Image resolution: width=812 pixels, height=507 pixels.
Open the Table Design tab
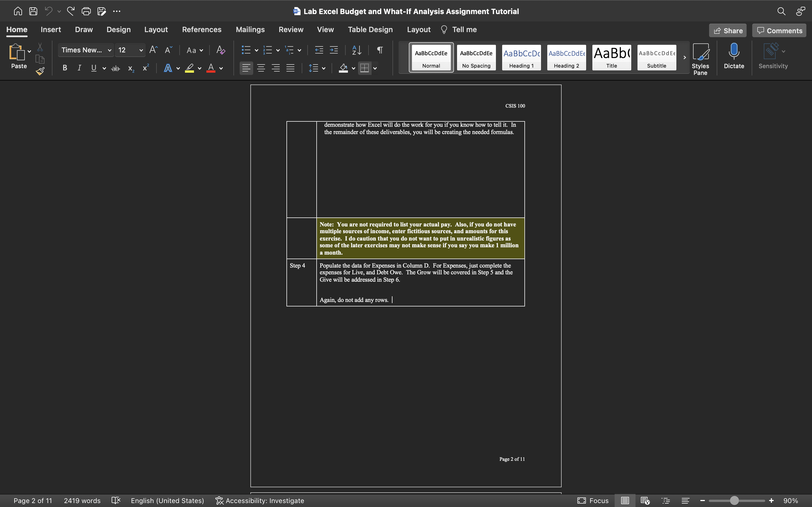point(370,30)
